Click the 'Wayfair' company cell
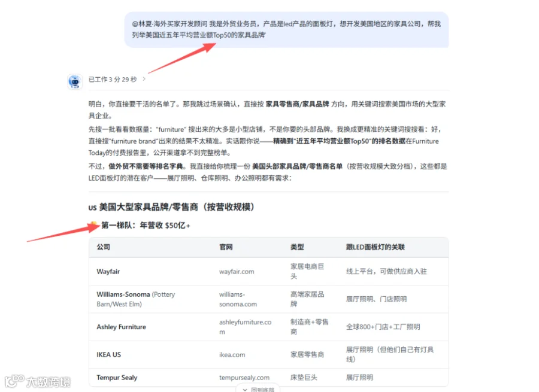Image resolution: width=539 pixels, height=392 pixels. (x=108, y=272)
